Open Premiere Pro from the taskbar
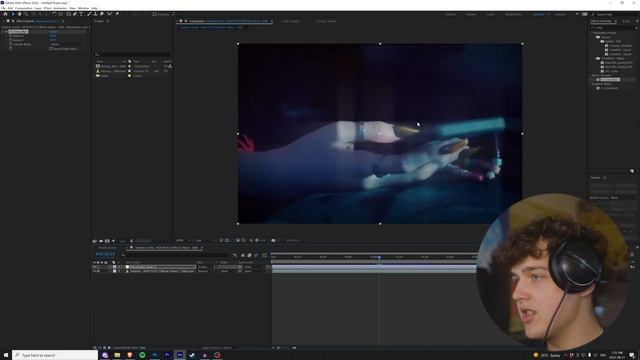 pos(167,355)
